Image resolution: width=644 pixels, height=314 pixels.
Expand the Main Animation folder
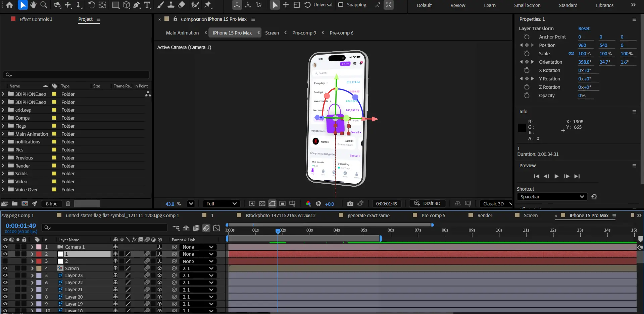[3, 134]
